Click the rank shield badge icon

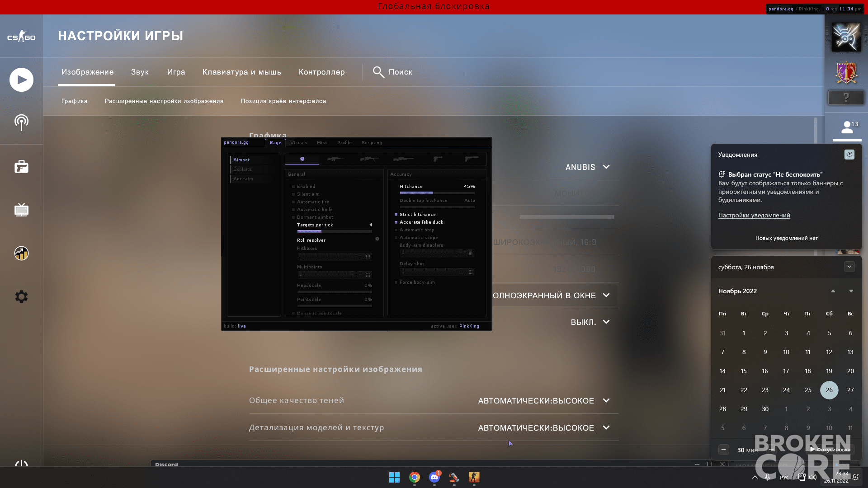[x=846, y=72]
